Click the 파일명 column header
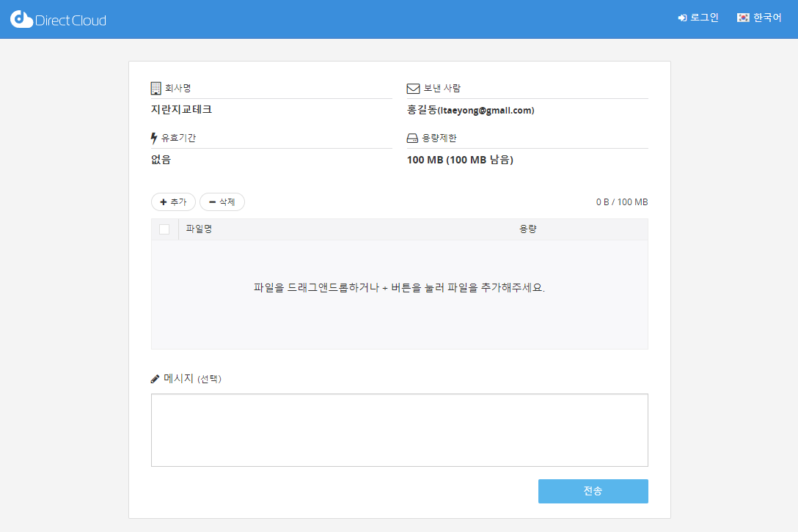 click(x=199, y=229)
